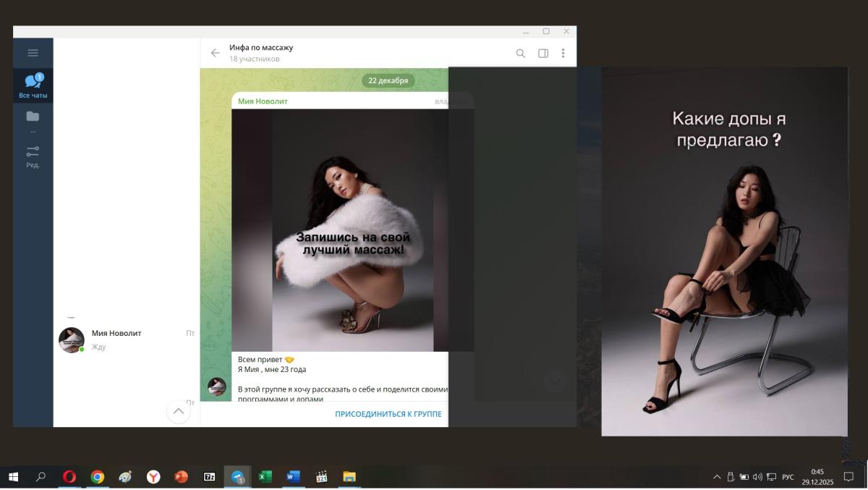The image size is (868, 490).
Task: Click sender name 'Мия Новолит' in message
Action: coord(263,101)
